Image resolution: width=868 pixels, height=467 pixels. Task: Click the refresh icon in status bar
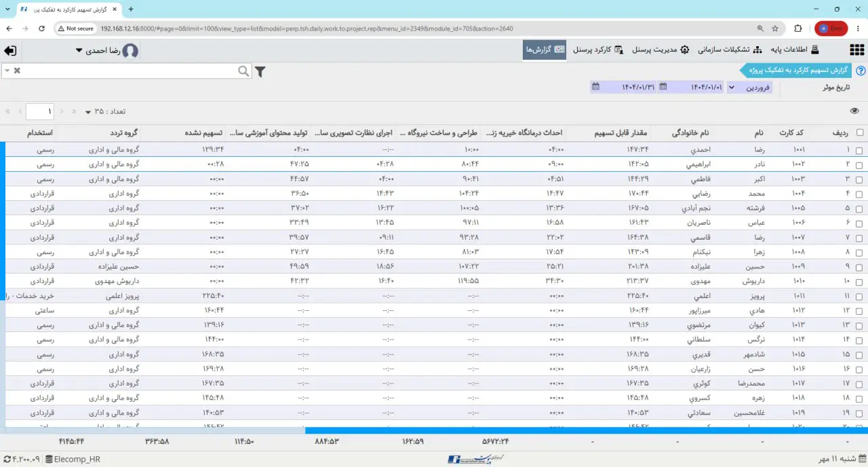coord(7,460)
